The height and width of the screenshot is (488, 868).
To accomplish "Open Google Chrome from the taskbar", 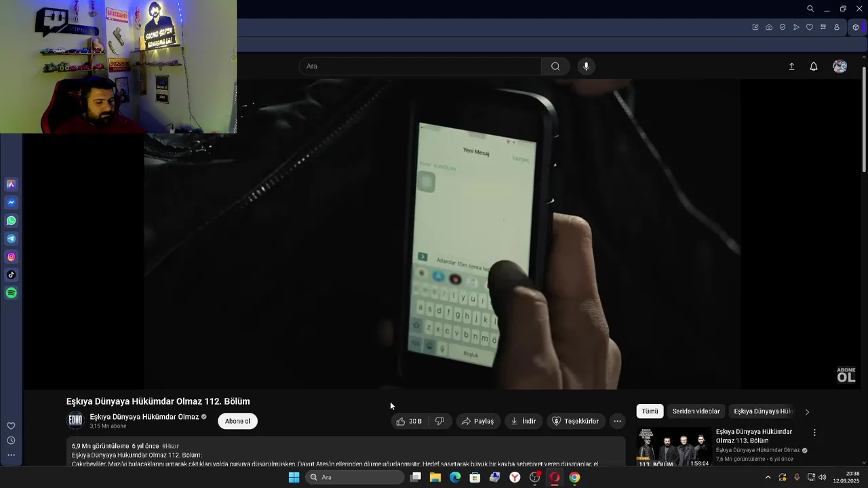I will [574, 477].
